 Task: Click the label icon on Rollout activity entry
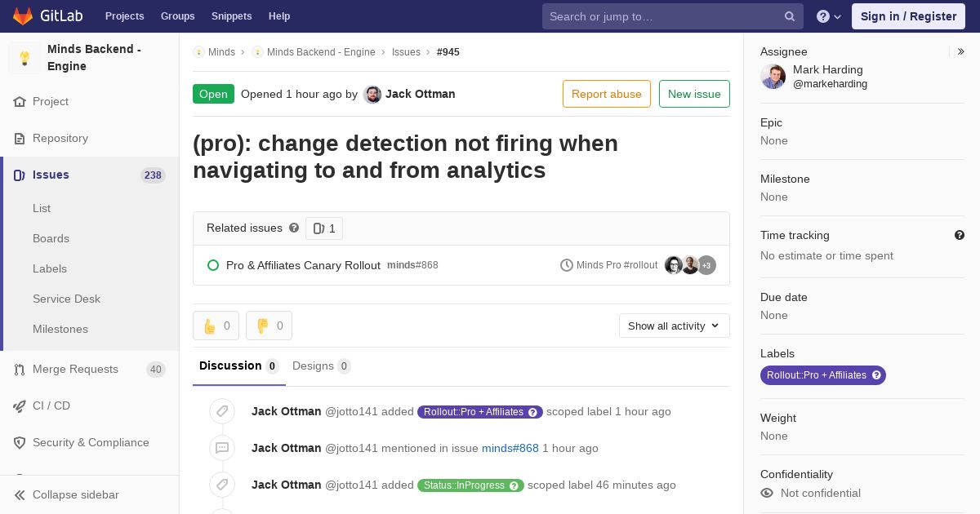click(222, 411)
